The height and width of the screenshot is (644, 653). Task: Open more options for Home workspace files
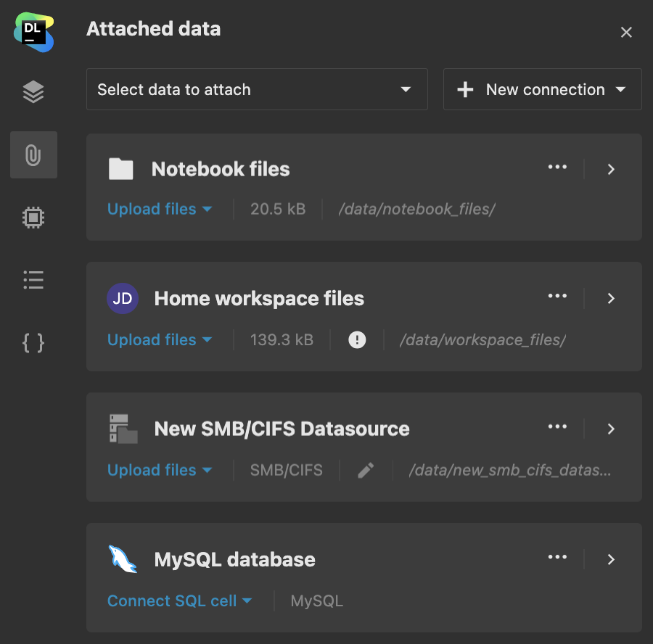point(557,296)
